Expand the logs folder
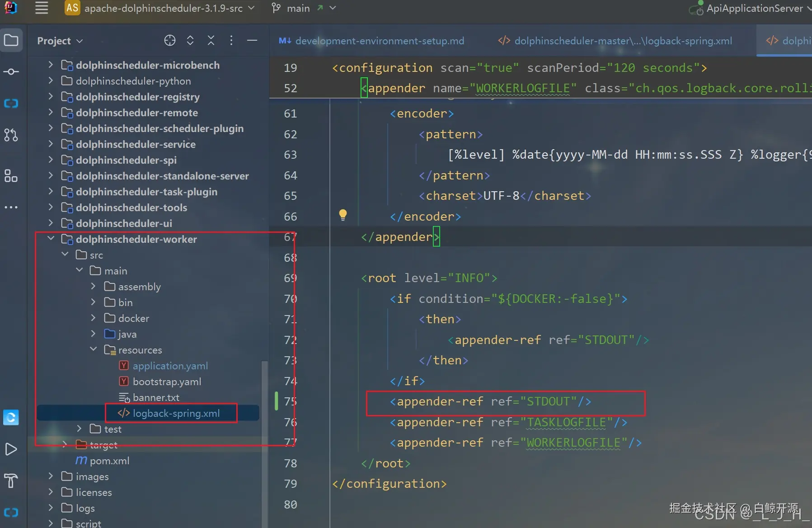Image resolution: width=812 pixels, height=528 pixels. [51, 508]
